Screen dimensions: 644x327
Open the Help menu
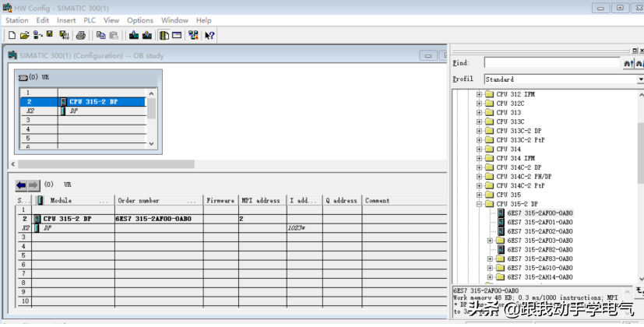[x=204, y=20]
